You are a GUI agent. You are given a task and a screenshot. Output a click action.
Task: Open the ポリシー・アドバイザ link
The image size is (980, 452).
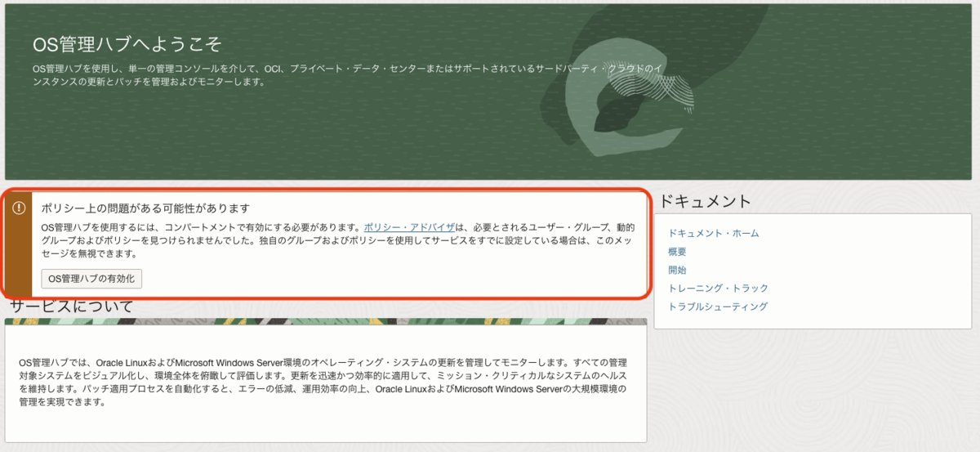coord(409,226)
